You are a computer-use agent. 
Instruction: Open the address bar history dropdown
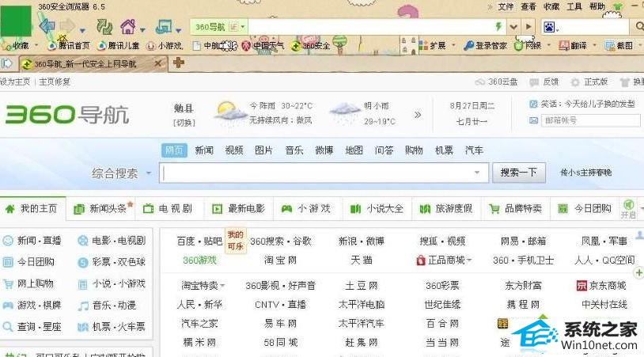pyautogui.click(x=513, y=27)
